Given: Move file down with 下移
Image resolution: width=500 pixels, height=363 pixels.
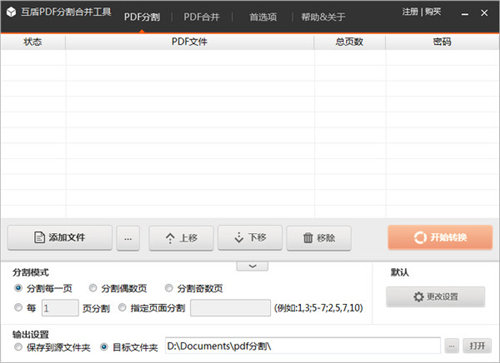Looking at the screenshot, I should pyautogui.click(x=250, y=238).
